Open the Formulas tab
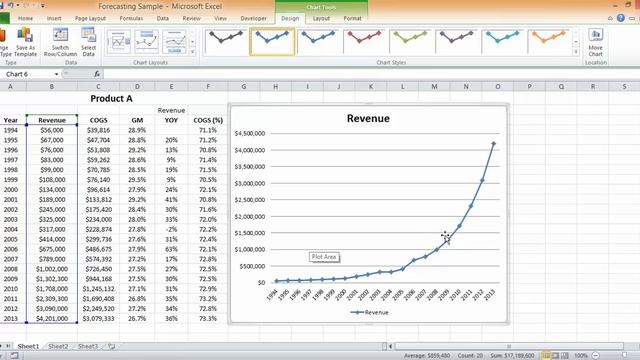This screenshot has width=640, height=360. (131, 18)
